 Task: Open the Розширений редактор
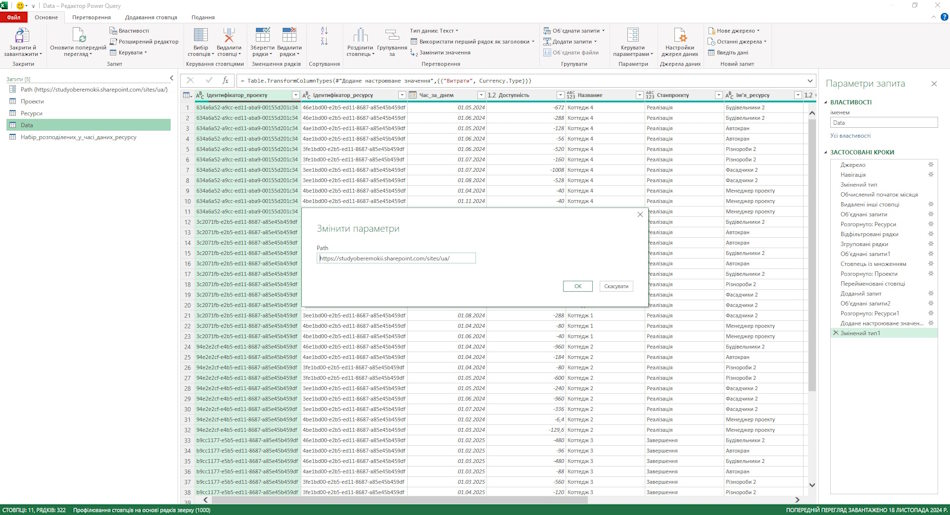click(x=144, y=41)
